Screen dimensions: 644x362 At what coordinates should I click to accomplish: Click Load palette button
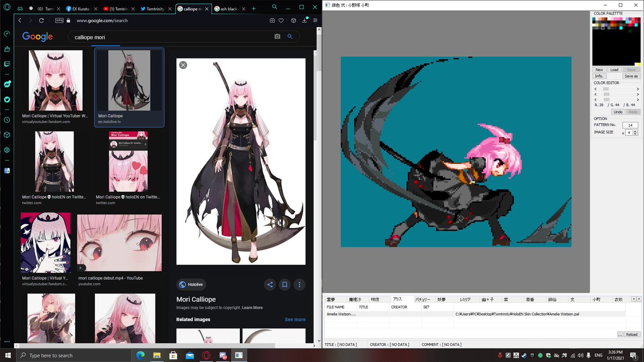(x=614, y=70)
